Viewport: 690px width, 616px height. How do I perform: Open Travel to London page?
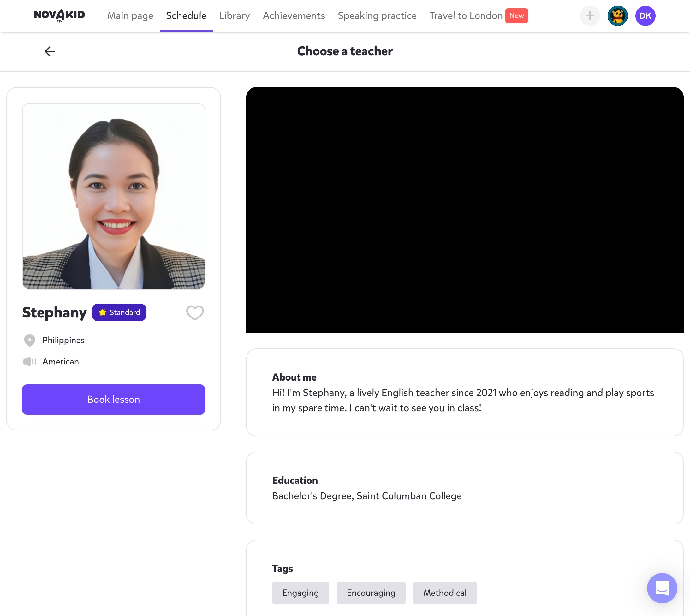pos(466,16)
